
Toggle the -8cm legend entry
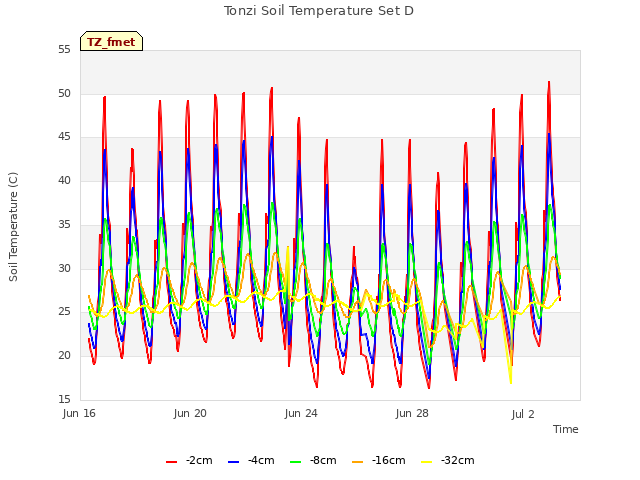(x=313, y=460)
